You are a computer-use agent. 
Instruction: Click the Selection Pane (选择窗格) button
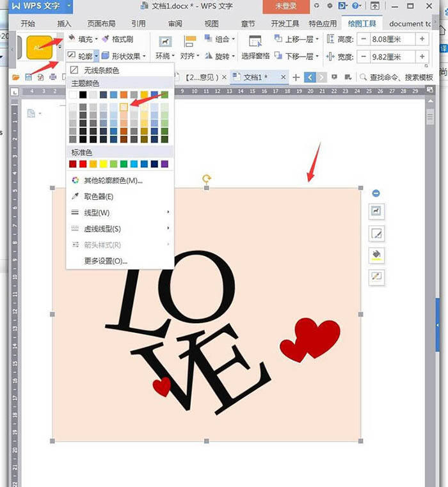255,56
